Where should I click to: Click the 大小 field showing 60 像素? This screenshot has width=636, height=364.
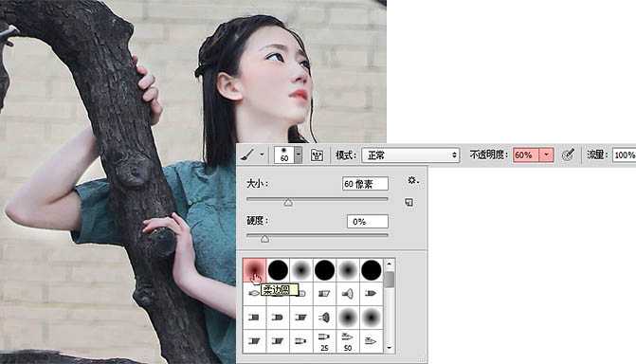tap(365, 184)
